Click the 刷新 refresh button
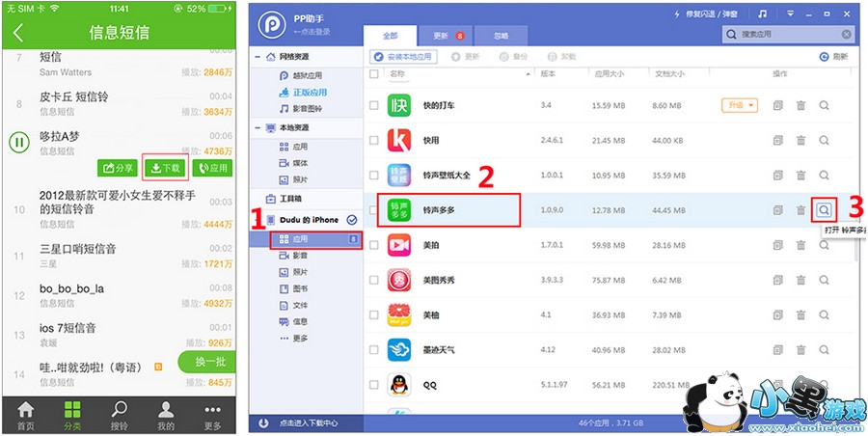This screenshot has height=436, width=868. click(x=833, y=57)
